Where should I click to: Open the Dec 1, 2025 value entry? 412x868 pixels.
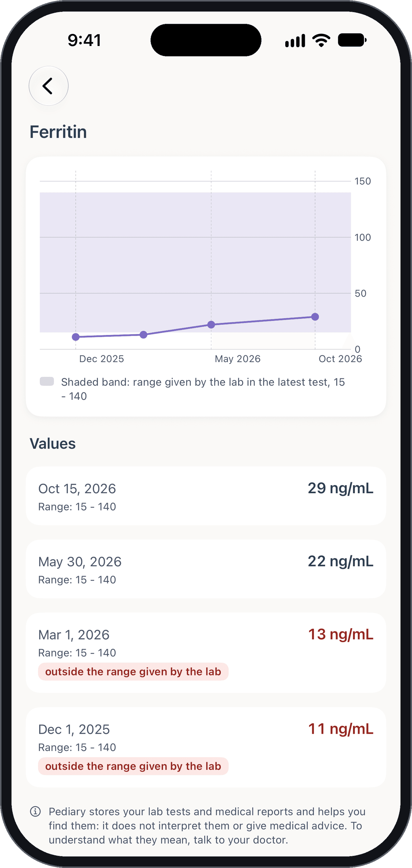[x=206, y=747]
